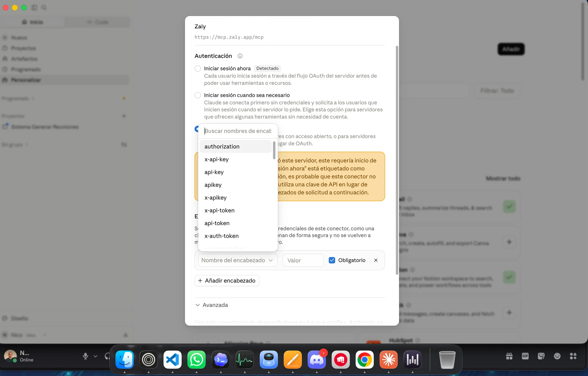
Task: Select the 'Iniciar sesión ahora' radio button
Action: pos(198,68)
